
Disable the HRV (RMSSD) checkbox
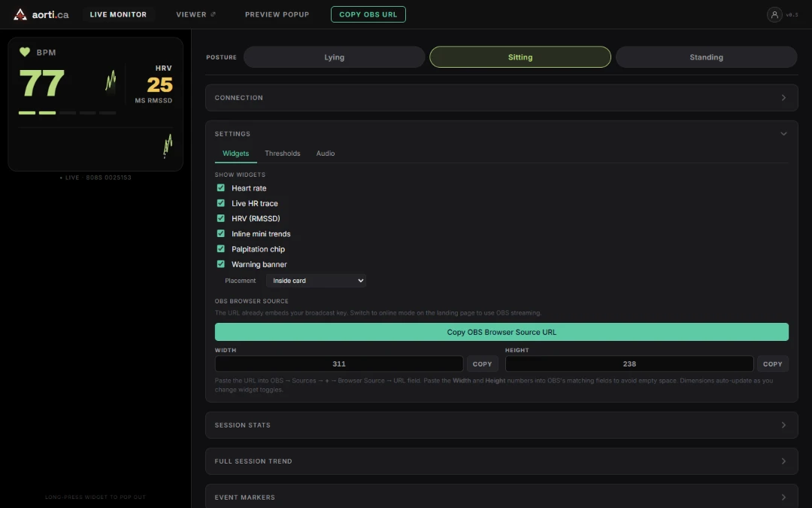(220, 218)
